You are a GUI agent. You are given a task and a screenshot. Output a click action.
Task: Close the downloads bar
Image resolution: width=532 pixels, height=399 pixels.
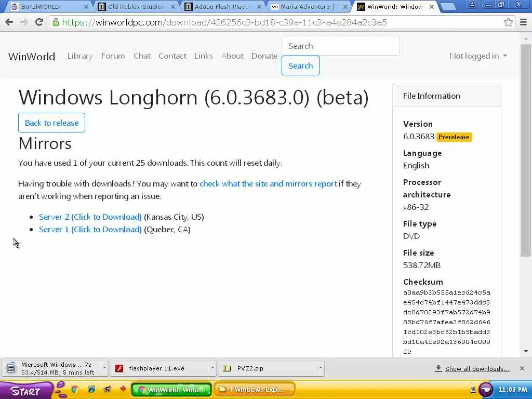[522, 368]
